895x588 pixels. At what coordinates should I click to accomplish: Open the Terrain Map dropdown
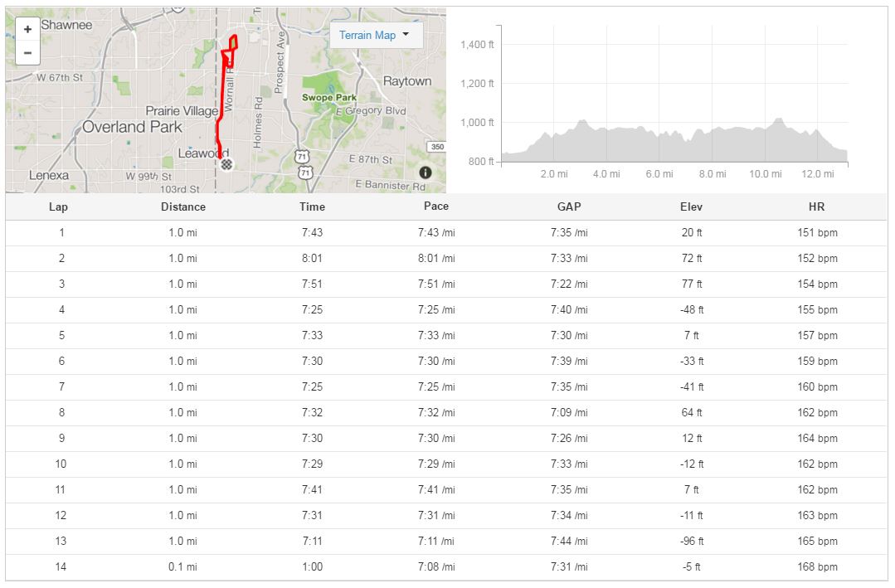376,35
